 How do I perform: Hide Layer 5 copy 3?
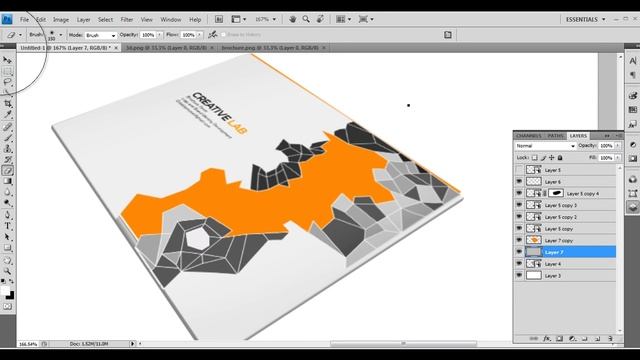tap(519, 205)
